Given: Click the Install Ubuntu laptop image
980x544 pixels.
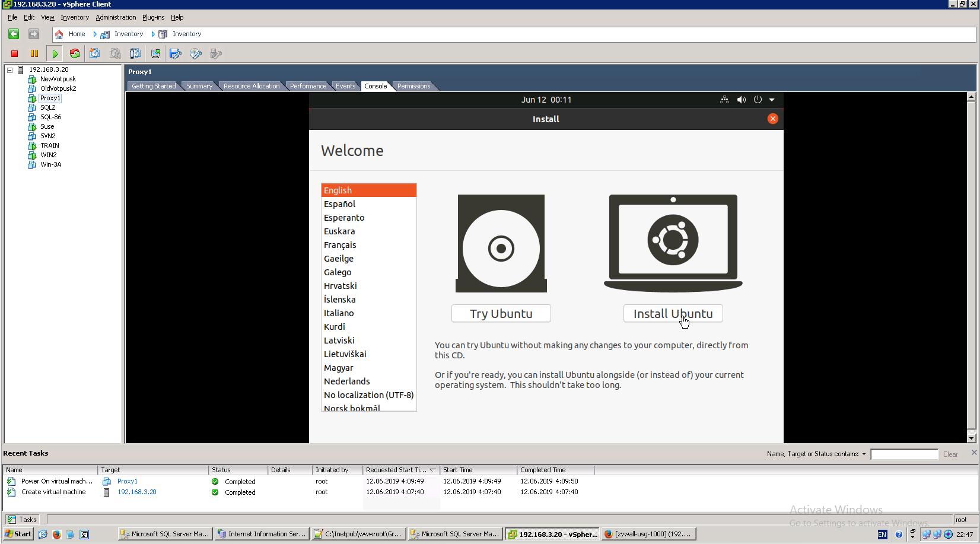Looking at the screenshot, I should point(673,243).
